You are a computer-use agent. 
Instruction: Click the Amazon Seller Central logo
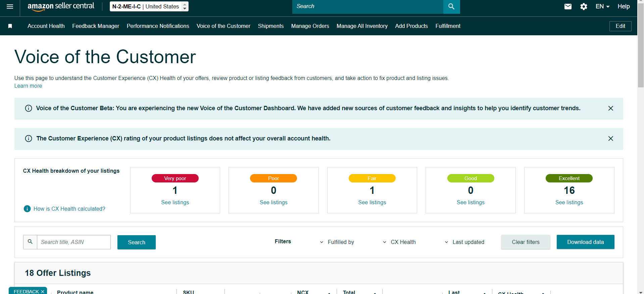coord(61,6)
